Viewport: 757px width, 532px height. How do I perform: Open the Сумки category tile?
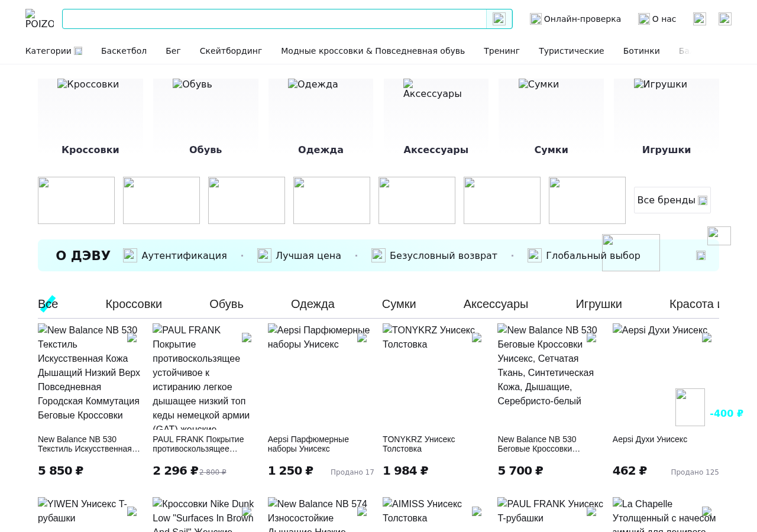pyautogui.click(x=551, y=117)
